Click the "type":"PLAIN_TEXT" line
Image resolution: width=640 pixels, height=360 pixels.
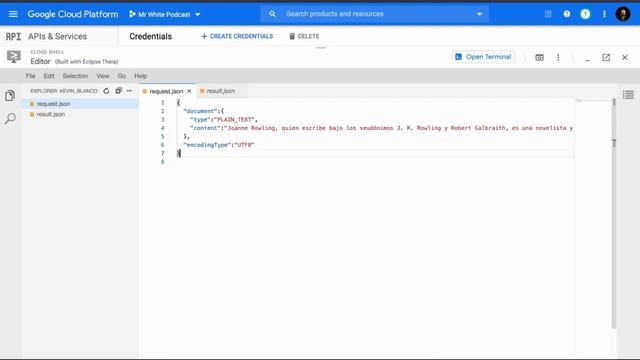(224, 120)
